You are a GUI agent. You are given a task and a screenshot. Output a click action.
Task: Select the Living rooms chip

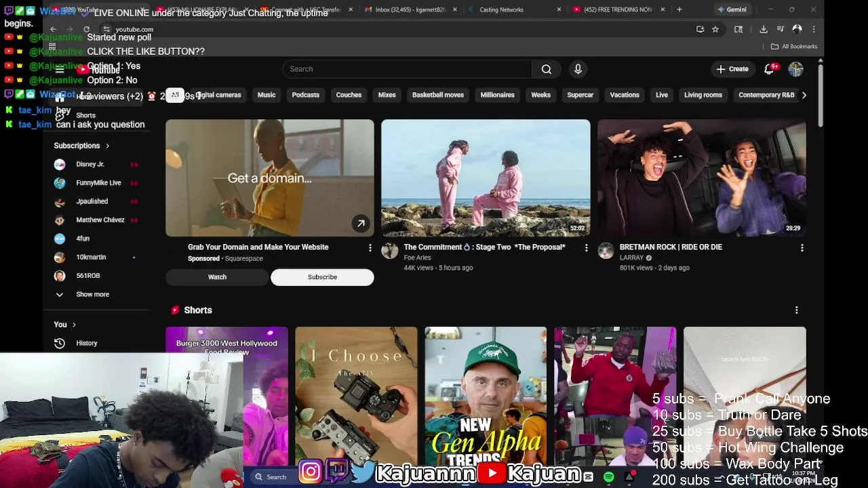click(x=703, y=95)
